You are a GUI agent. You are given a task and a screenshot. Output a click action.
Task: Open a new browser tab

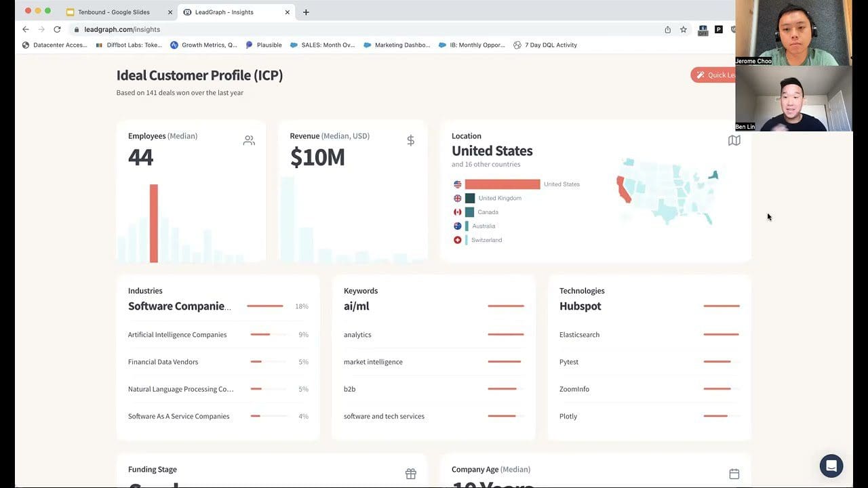306,12
